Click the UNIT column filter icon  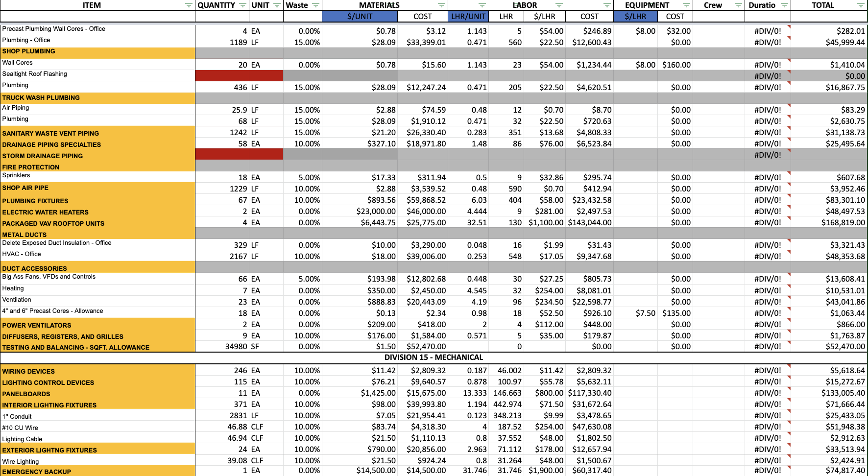[x=277, y=5]
